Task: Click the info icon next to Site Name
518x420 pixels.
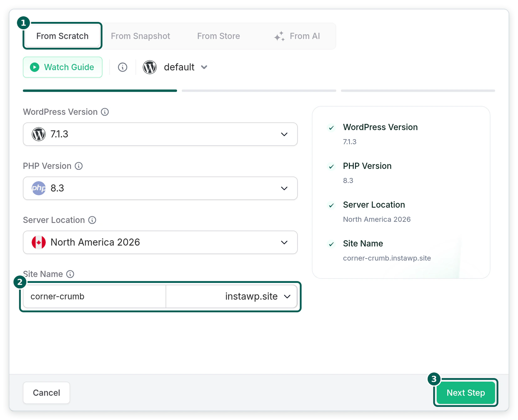Action: click(x=70, y=274)
